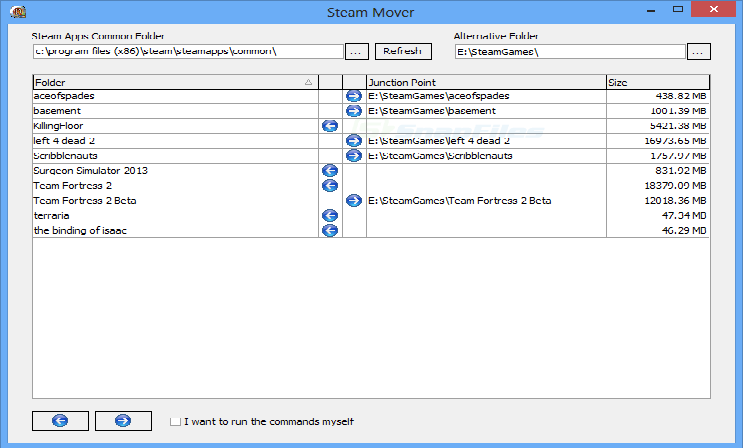
Task: Click the 438.82 MB size value
Action: [x=681, y=96]
